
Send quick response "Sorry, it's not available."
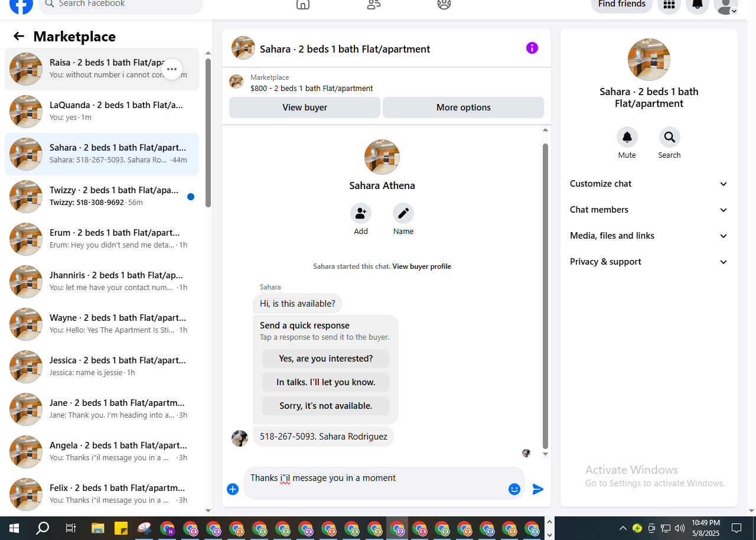326,406
